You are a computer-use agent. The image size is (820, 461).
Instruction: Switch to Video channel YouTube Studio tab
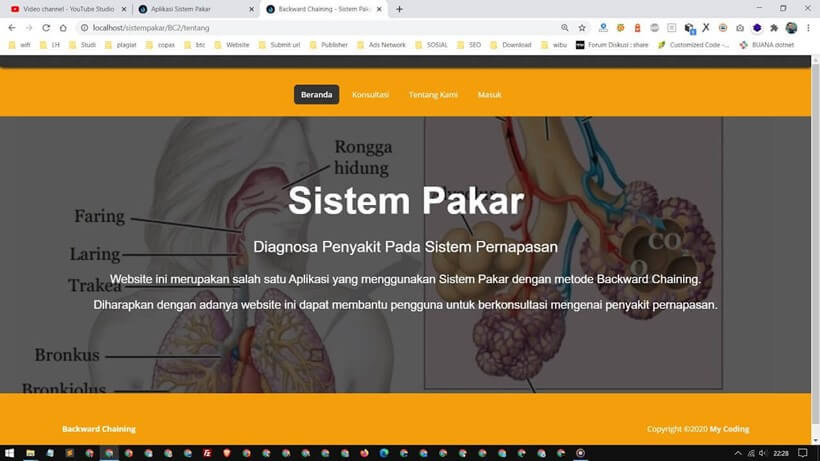[x=62, y=9]
